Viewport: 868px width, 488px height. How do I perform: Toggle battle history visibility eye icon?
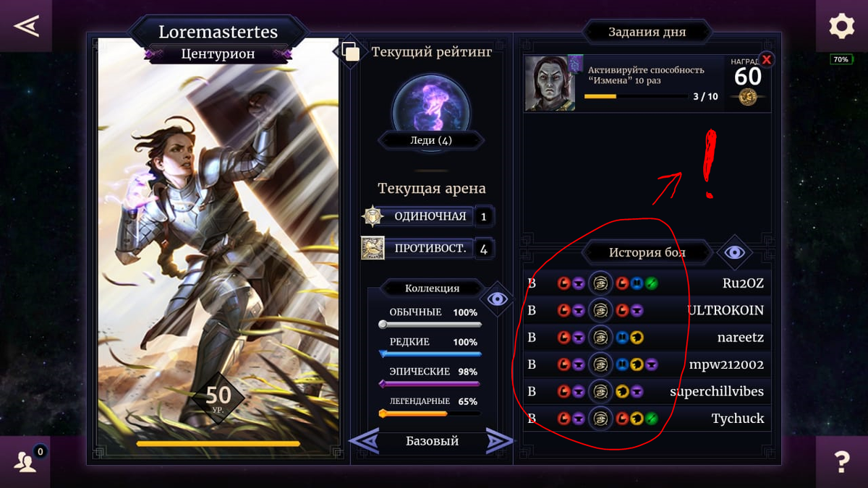[x=735, y=252]
